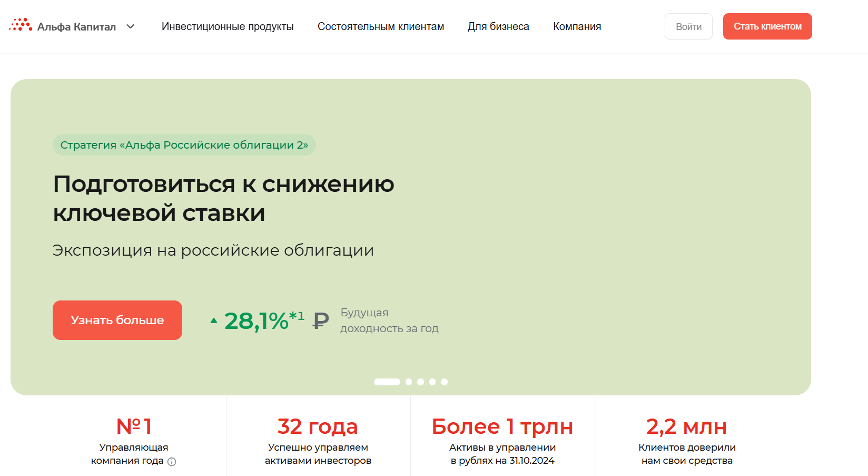Click Узнать больше button
This screenshot has height=476, width=868.
(117, 320)
